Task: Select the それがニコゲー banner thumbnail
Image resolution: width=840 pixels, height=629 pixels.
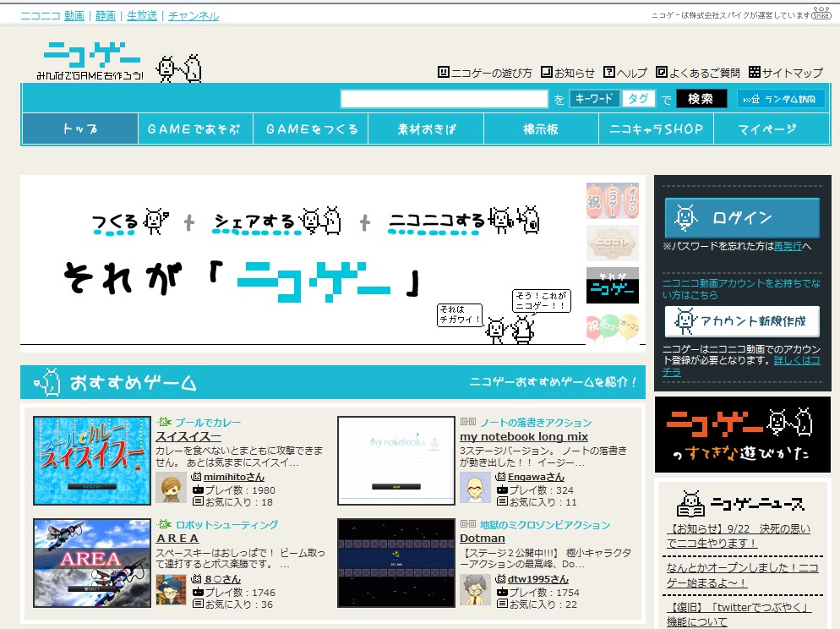Action: 613,286
